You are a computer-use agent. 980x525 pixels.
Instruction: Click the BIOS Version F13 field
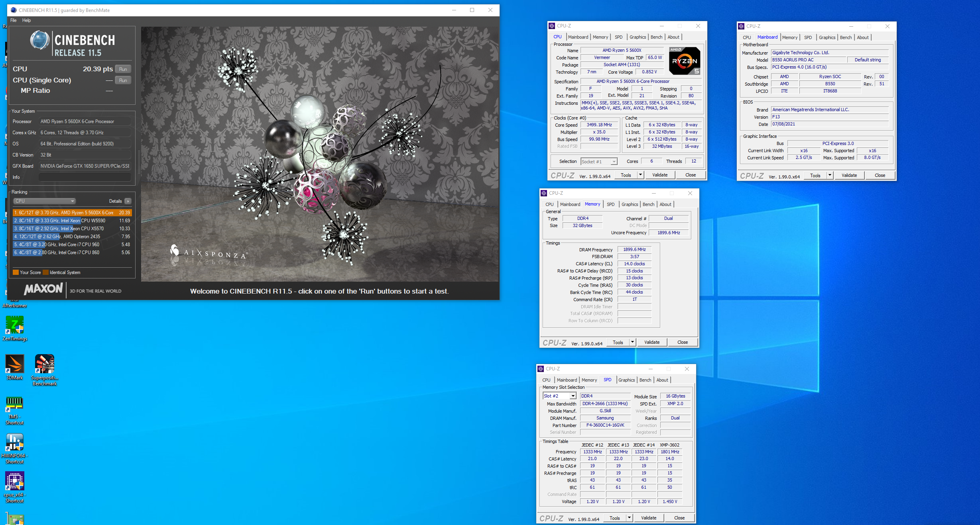point(830,117)
